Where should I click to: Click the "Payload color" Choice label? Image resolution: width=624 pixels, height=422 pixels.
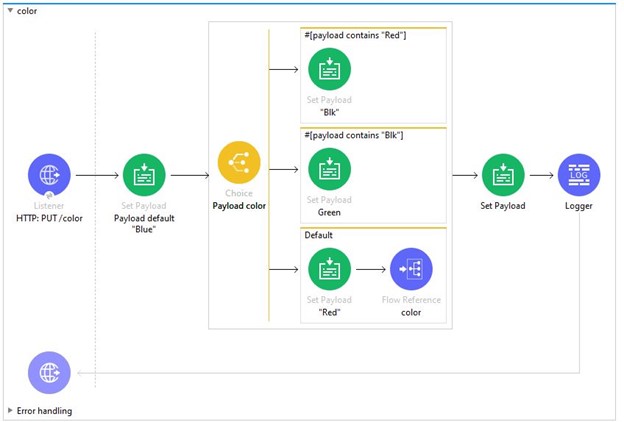pyautogui.click(x=239, y=205)
